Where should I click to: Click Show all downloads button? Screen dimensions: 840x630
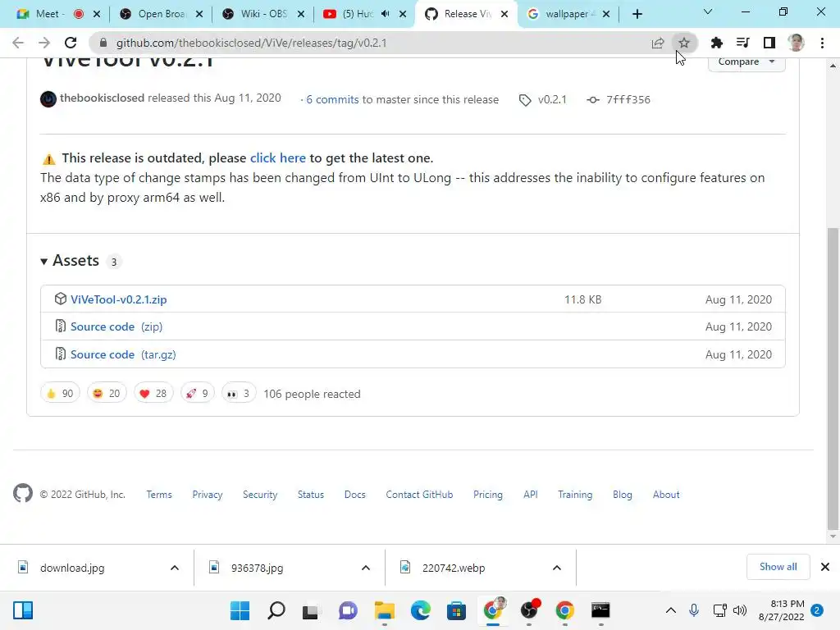click(x=778, y=567)
